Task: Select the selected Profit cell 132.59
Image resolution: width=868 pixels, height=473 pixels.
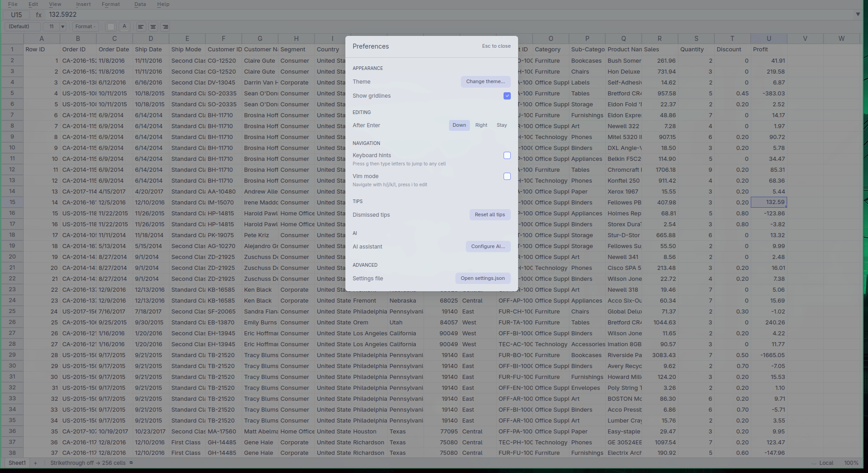Action: (769, 202)
